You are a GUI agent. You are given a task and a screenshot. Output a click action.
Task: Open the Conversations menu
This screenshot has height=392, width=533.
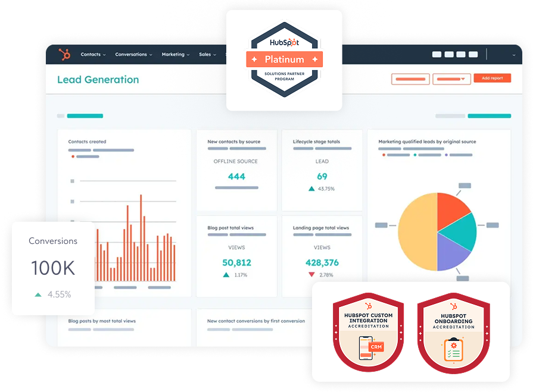[133, 55]
